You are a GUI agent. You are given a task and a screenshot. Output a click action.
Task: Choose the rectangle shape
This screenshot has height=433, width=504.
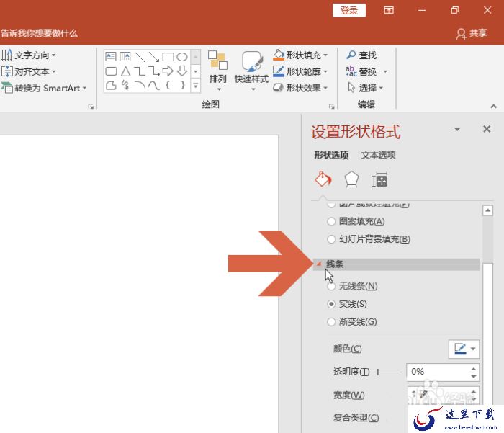point(168,57)
